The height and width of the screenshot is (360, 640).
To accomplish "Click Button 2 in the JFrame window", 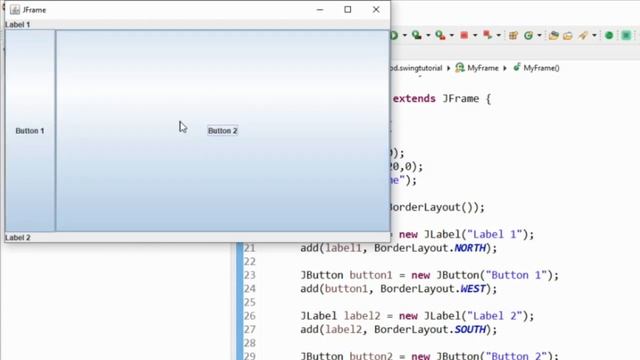I will pos(222,131).
